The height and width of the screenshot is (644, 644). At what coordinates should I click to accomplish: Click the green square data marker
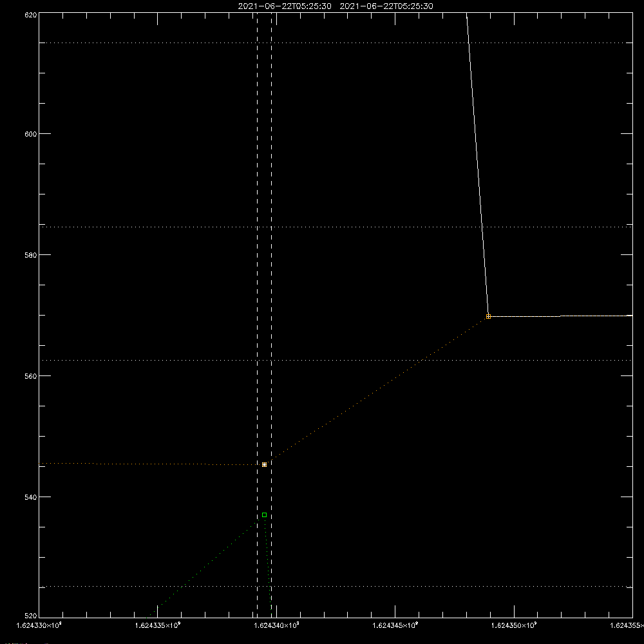pyautogui.click(x=264, y=515)
